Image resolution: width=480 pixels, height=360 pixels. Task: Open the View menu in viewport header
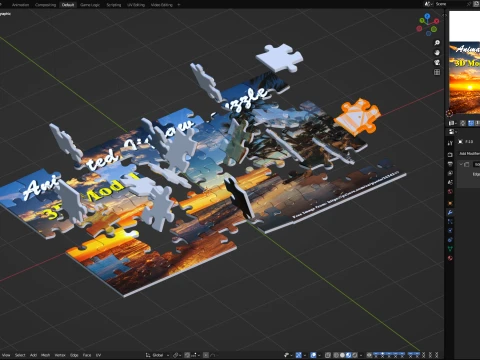tap(6, 355)
